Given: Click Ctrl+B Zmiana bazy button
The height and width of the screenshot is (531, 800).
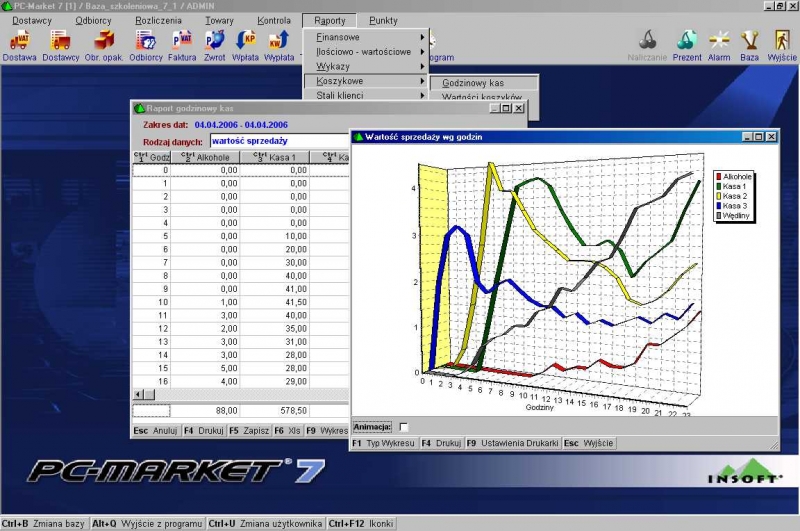Looking at the screenshot, I should (x=44, y=523).
